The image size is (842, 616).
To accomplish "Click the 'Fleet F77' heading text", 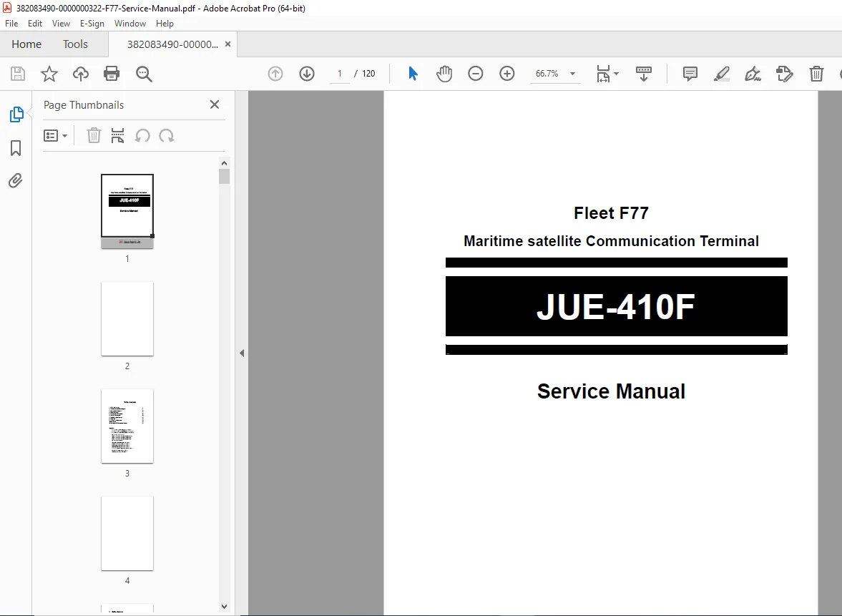I will pyautogui.click(x=611, y=212).
